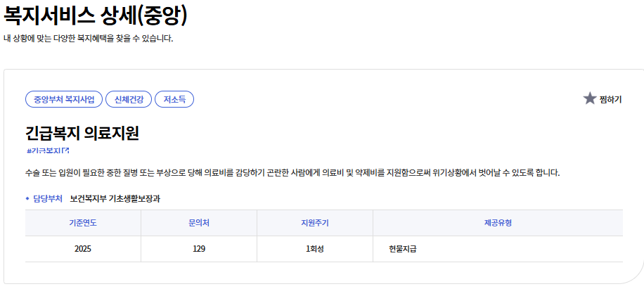Select the 중앙부처 복지사업 tag
This screenshot has width=644, height=289.
point(64,100)
